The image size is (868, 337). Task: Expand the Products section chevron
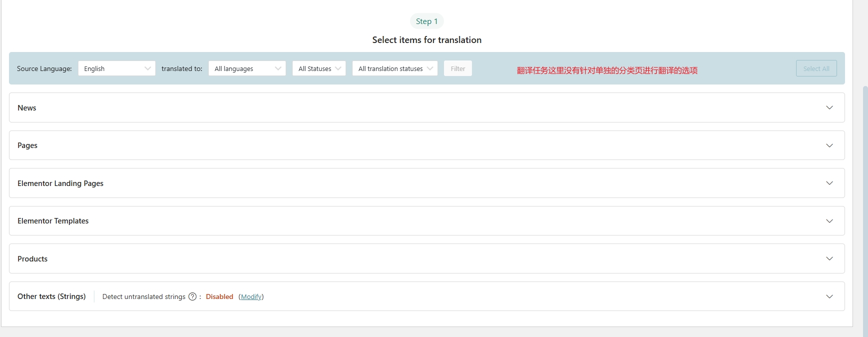coord(830,258)
